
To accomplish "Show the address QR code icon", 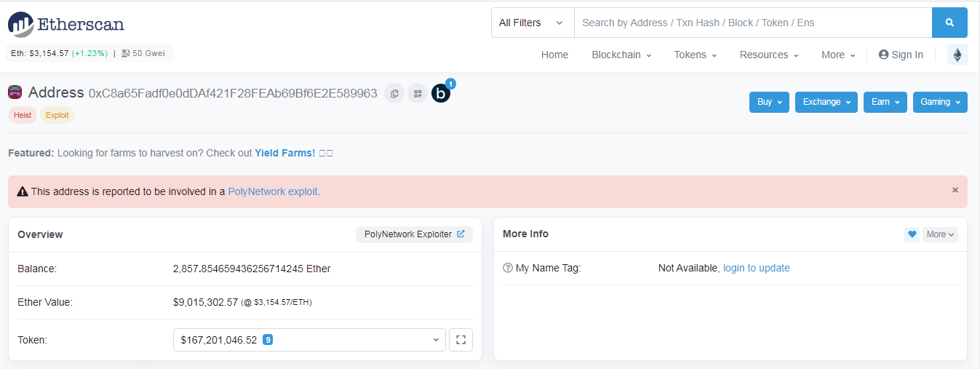I will (418, 93).
